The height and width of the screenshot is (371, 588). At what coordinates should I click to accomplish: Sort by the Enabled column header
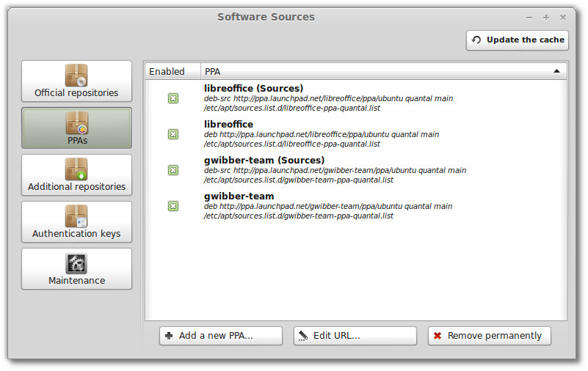(x=173, y=71)
